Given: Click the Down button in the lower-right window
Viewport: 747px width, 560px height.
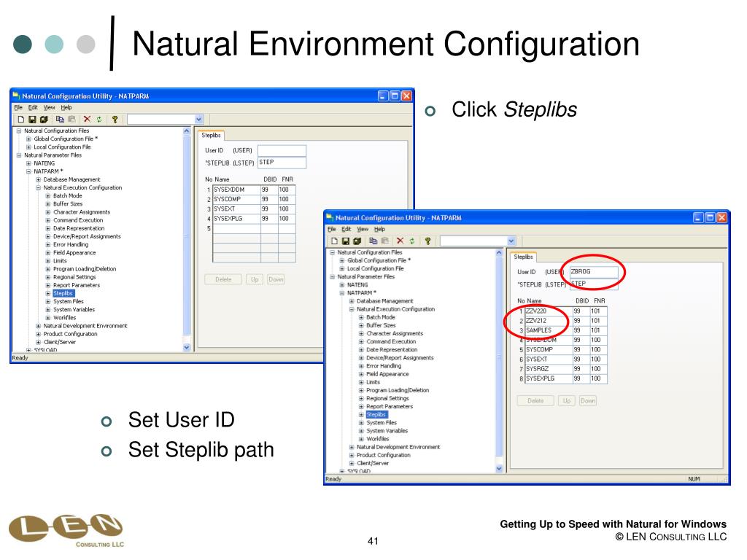Looking at the screenshot, I should pos(588,401).
